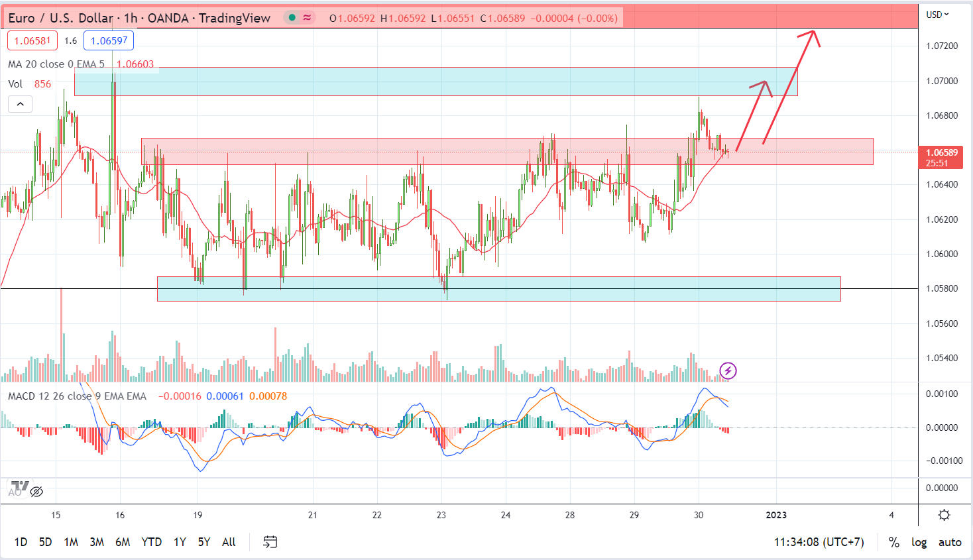Viewport: 973px width, 560px height.
Task: Select the 1M time range
Action: point(71,542)
